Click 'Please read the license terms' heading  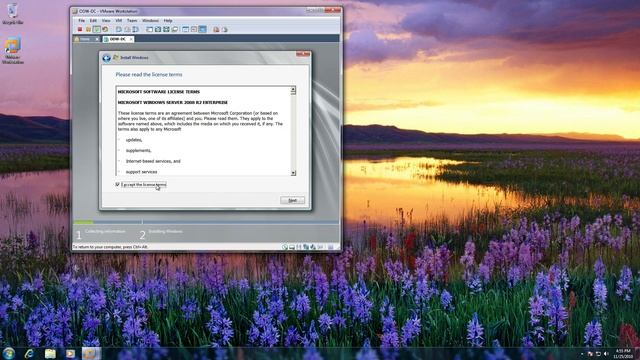pos(149,75)
